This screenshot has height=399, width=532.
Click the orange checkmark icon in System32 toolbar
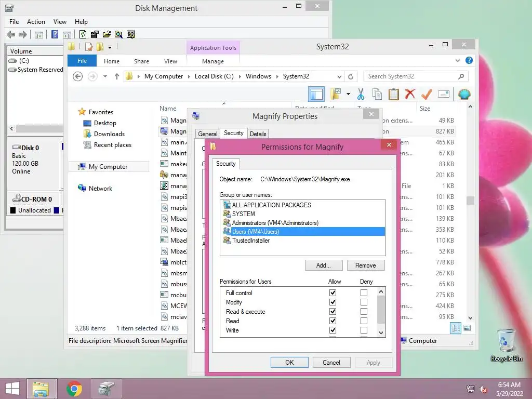click(x=427, y=94)
